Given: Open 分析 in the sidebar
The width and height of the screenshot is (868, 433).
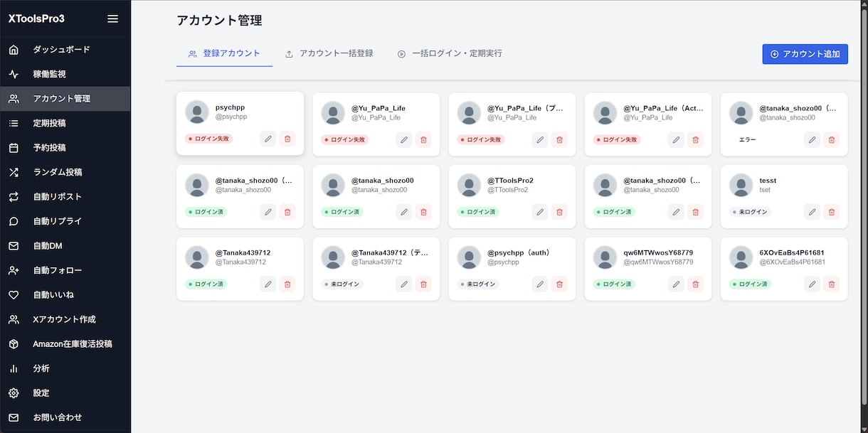Looking at the screenshot, I should click(65, 368).
